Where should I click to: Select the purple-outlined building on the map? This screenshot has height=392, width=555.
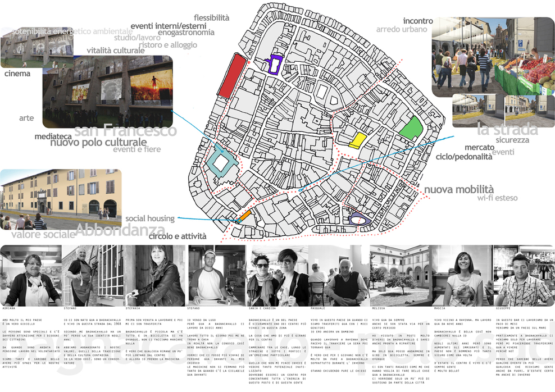tap(275, 64)
